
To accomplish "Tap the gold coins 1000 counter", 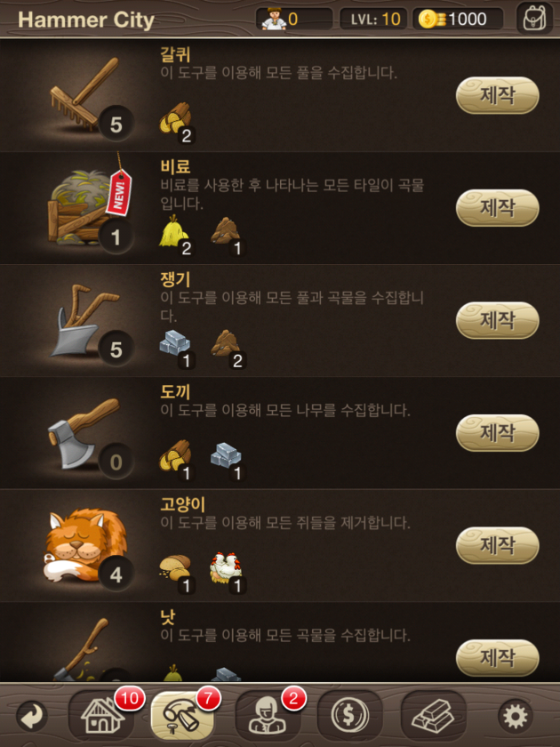I will coord(458,19).
